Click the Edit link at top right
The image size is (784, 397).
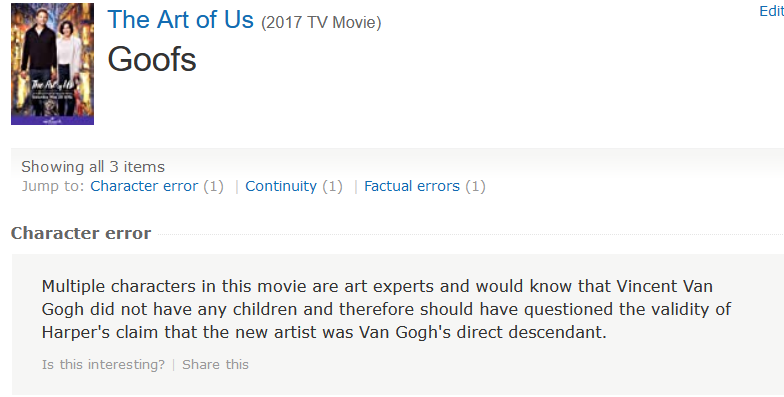[772, 11]
